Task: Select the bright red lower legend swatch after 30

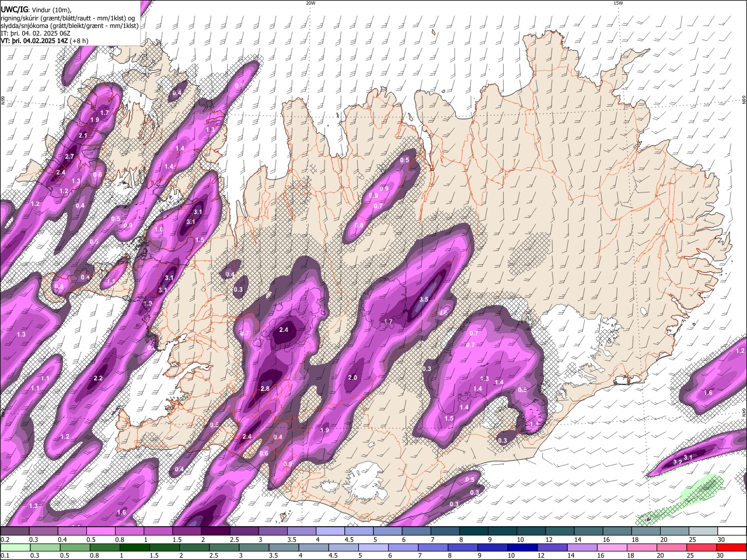Action: (x=732, y=547)
